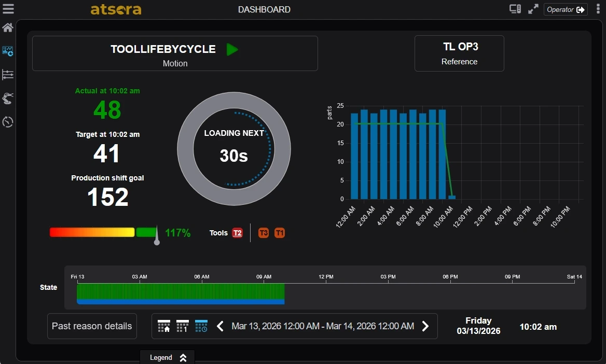Open the settings sliders icon in sidebar
Screen dimensions: 606x364
coord(7,75)
